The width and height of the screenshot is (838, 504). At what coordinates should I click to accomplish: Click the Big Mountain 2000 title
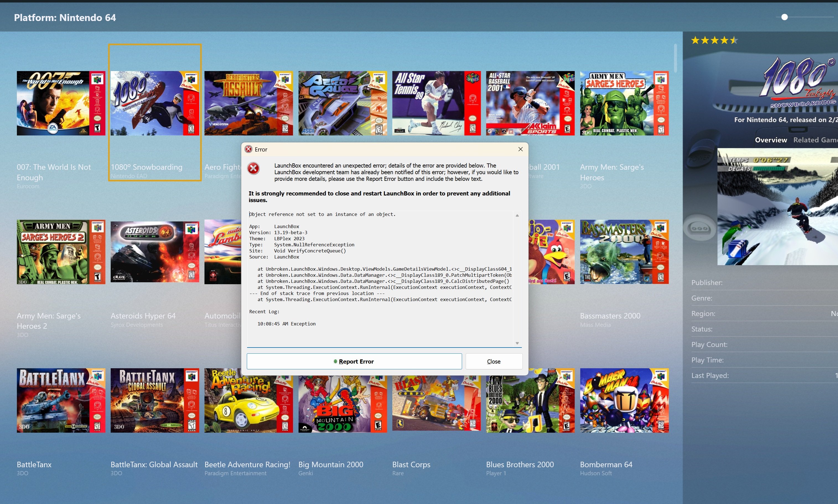pyautogui.click(x=331, y=464)
